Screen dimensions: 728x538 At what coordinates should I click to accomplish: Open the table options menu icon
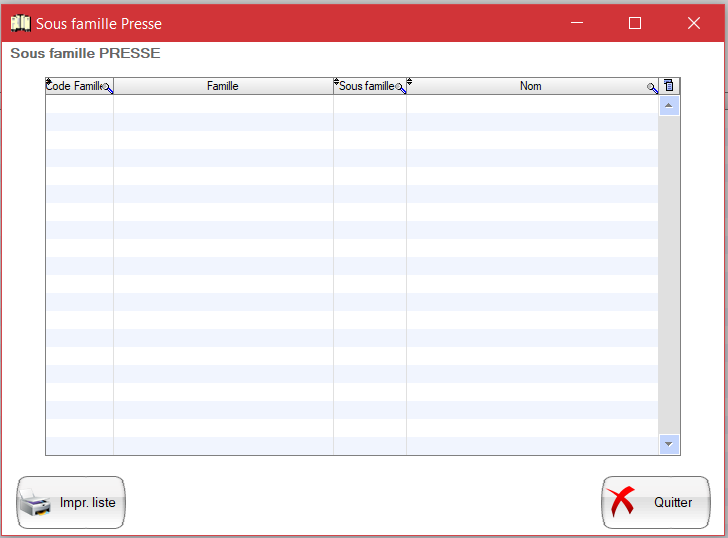(669, 86)
